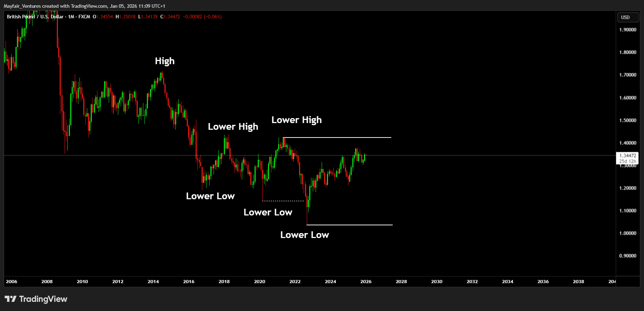Select the "Lower Low" label near 2023
The image size is (644, 311).
pos(304,235)
